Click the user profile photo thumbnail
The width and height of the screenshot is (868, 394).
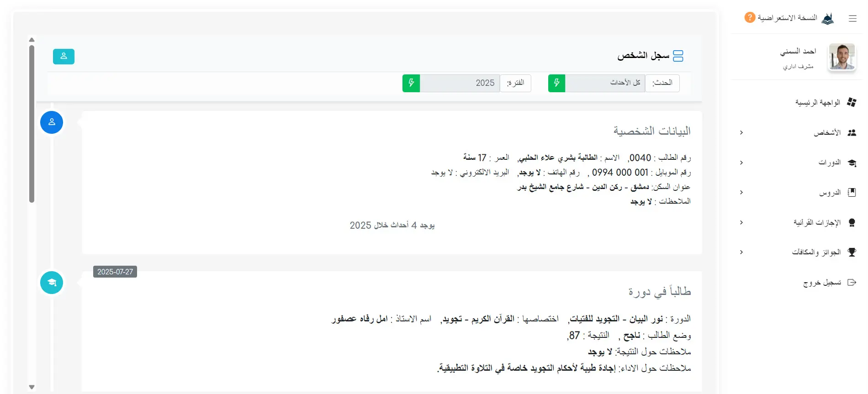pos(842,57)
